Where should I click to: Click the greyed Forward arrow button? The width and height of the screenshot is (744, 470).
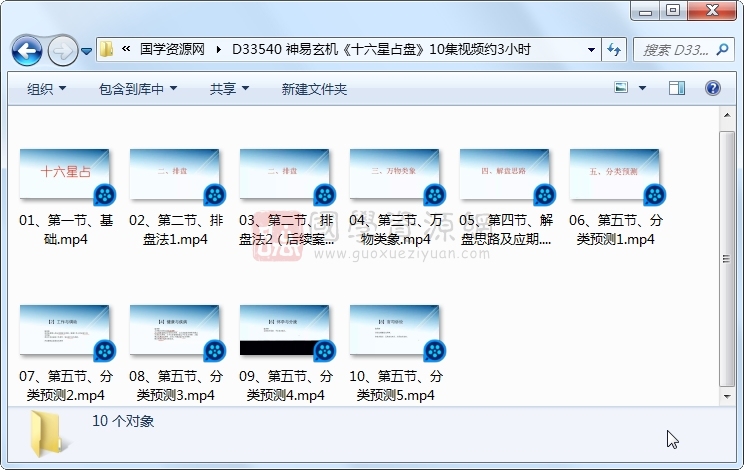62,50
